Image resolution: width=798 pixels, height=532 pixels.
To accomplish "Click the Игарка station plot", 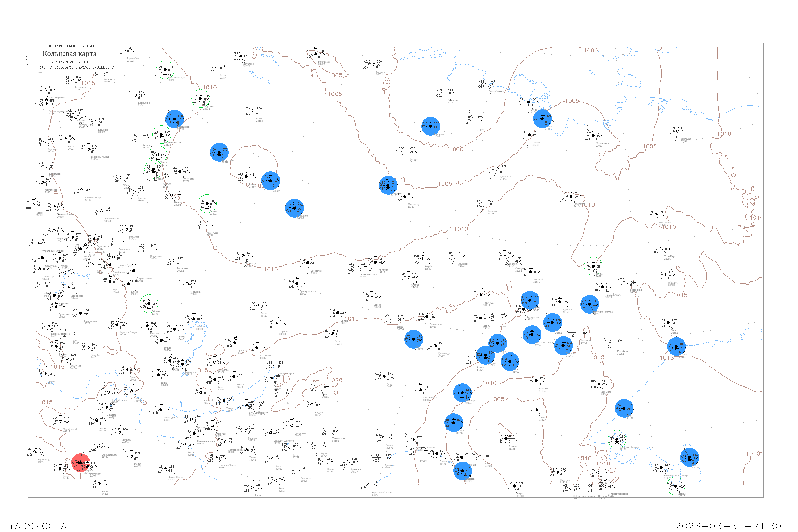I will (217, 68).
